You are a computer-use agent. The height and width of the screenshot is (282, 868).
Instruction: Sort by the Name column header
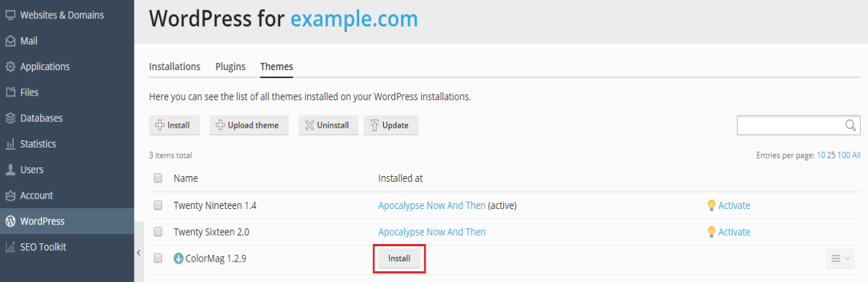186,178
